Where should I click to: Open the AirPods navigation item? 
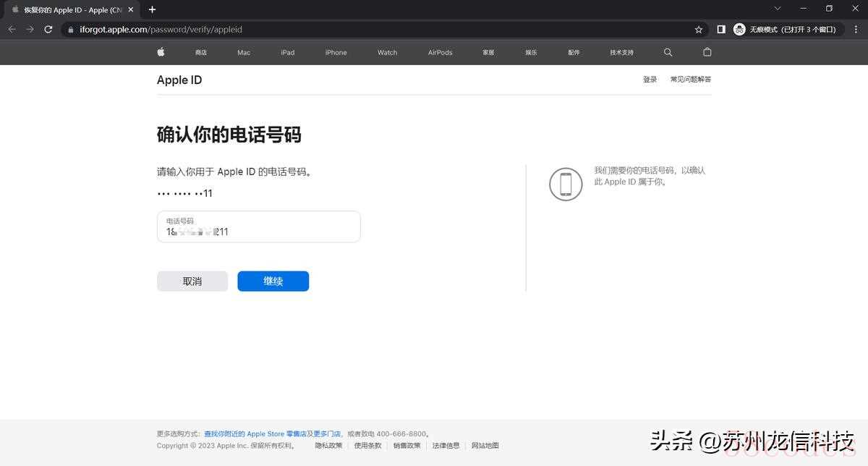(440, 53)
